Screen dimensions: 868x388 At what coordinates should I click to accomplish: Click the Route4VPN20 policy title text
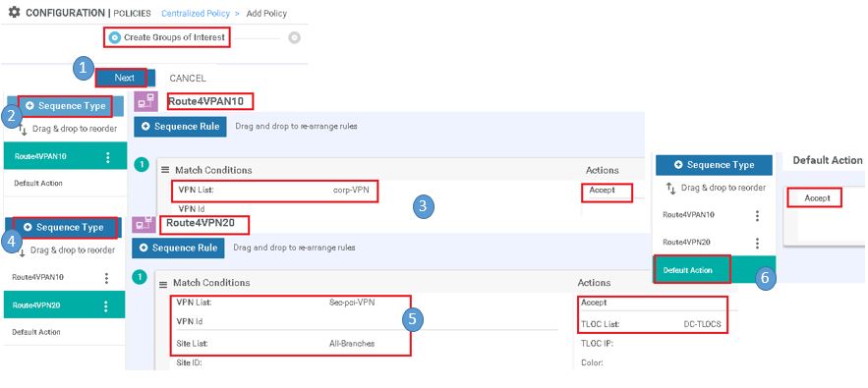(201, 224)
